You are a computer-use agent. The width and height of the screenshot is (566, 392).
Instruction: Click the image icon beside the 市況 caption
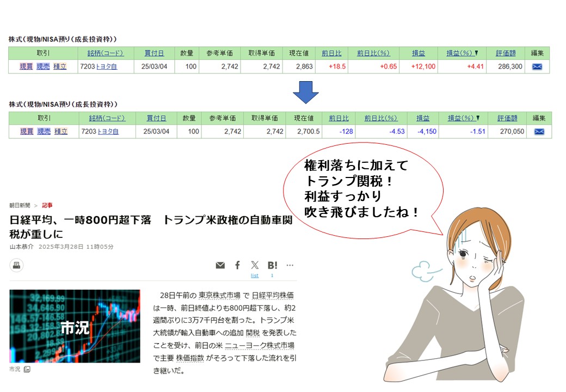pyautogui.click(x=27, y=369)
